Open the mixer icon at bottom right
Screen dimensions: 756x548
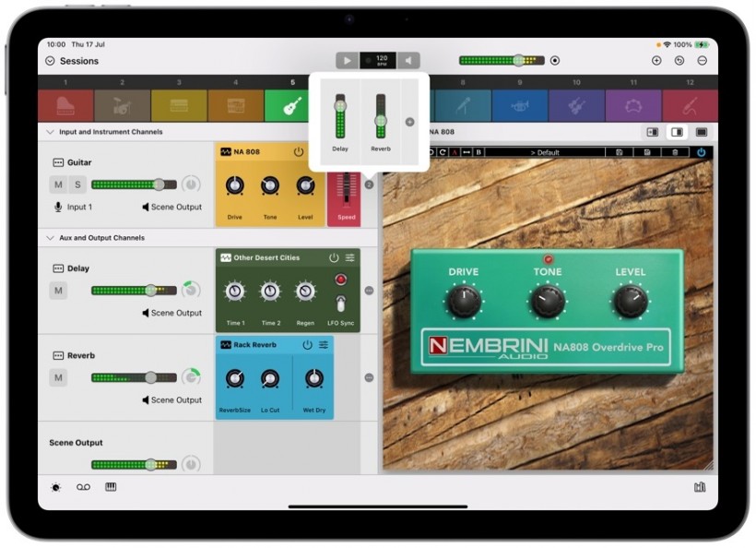[x=700, y=487]
